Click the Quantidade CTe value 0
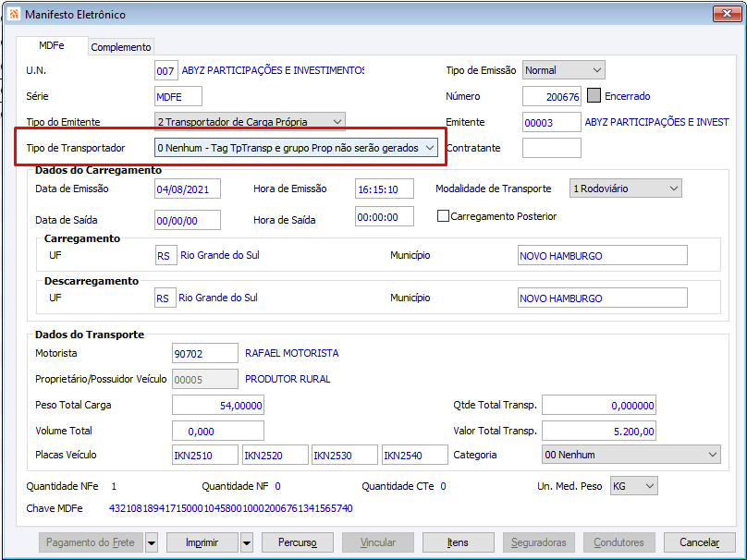 click(443, 486)
